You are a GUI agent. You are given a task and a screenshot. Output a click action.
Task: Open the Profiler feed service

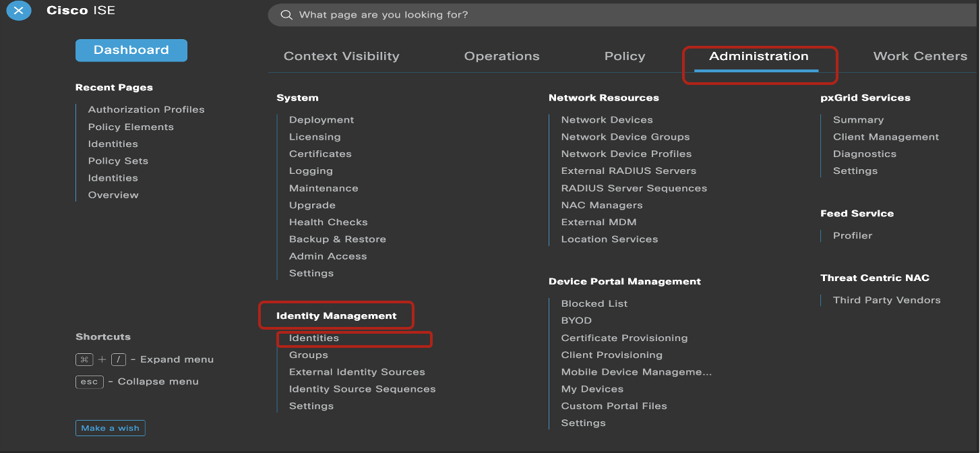coord(852,235)
